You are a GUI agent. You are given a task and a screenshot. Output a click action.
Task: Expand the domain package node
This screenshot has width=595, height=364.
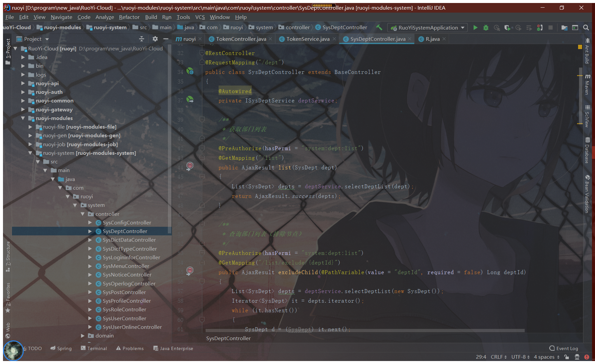[83, 335]
